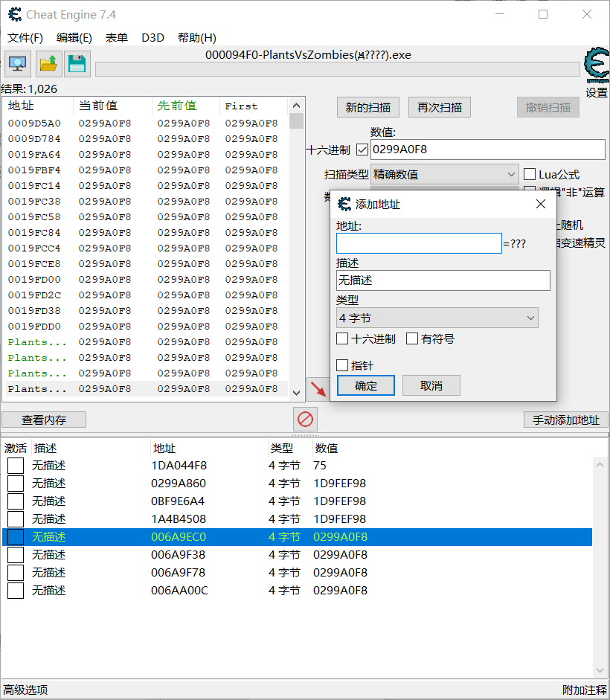Click value 75 in address table

[320, 466]
